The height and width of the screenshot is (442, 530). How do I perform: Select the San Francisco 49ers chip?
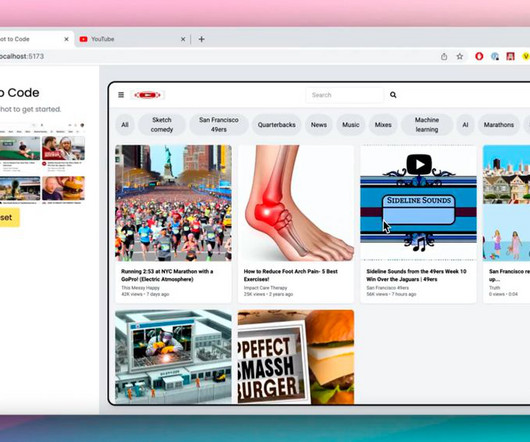point(219,125)
